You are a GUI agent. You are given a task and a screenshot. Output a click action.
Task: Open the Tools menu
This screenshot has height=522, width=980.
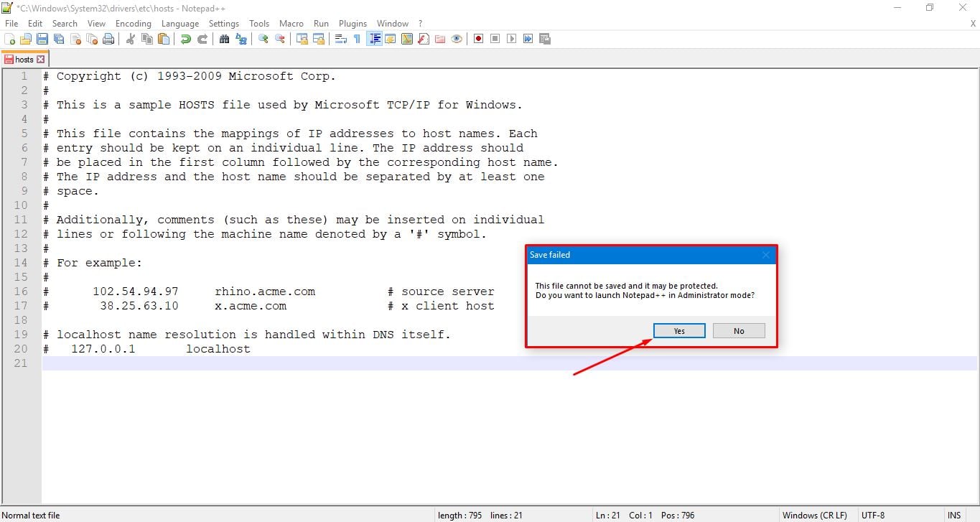point(259,24)
